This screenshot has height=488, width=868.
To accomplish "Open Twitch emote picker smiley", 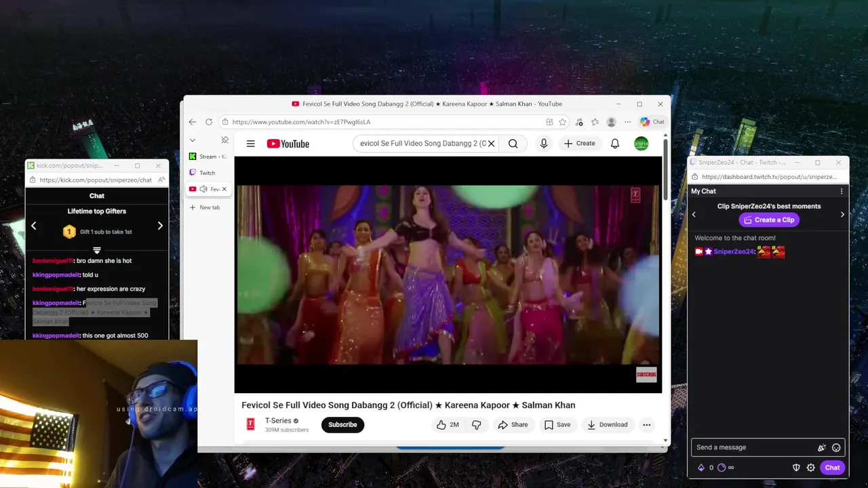I will [836, 447].
